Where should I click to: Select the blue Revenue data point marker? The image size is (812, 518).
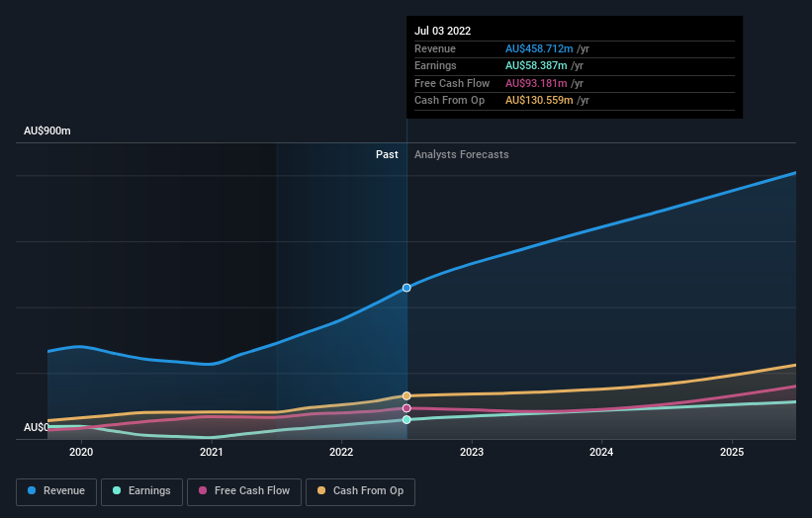click(x=406, y=288)
